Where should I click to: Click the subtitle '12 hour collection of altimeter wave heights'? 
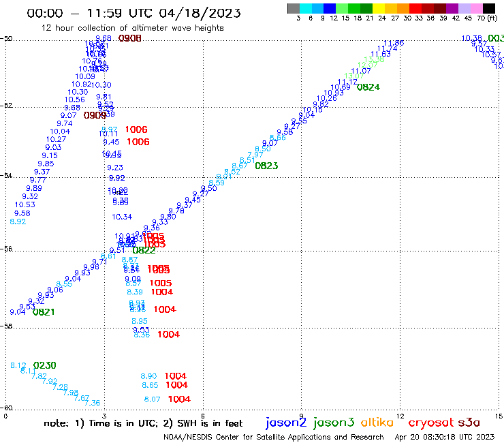coord(132,28)
